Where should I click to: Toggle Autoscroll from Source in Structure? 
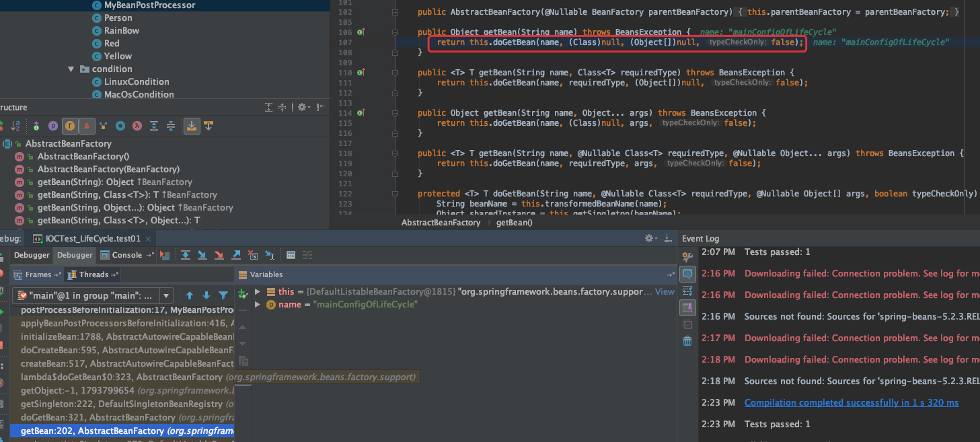point(209,126)
